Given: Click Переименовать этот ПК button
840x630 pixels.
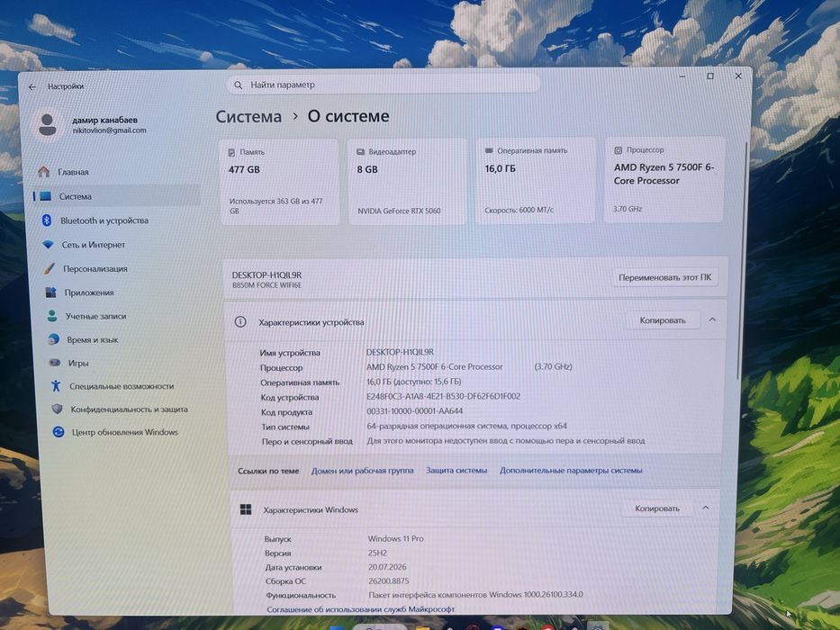Looking at the screenshot, I should point(664,277).
